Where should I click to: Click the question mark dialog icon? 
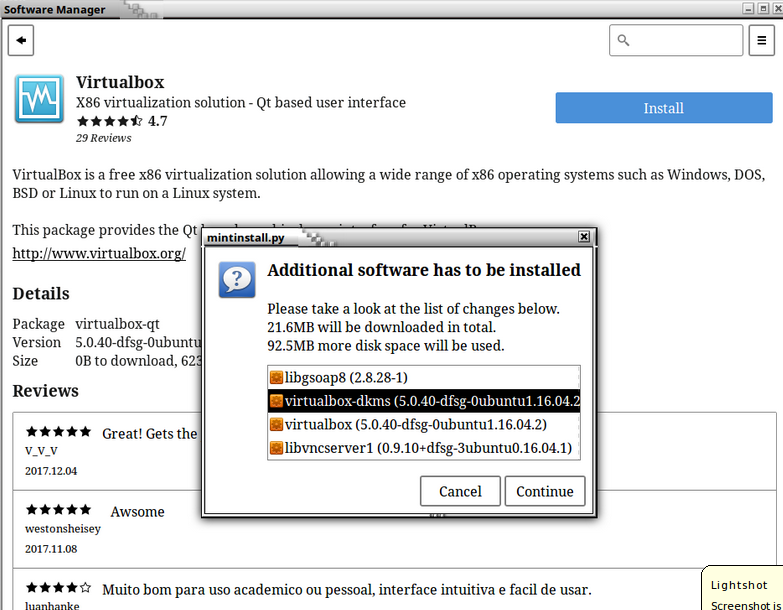[237, 280]
